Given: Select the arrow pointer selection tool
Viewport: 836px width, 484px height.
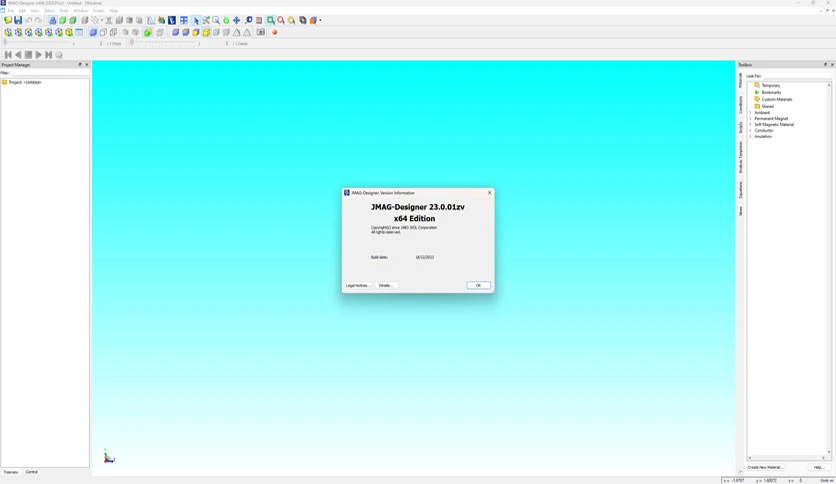Looking at the screenshot, I should click(x=196, y=20).
